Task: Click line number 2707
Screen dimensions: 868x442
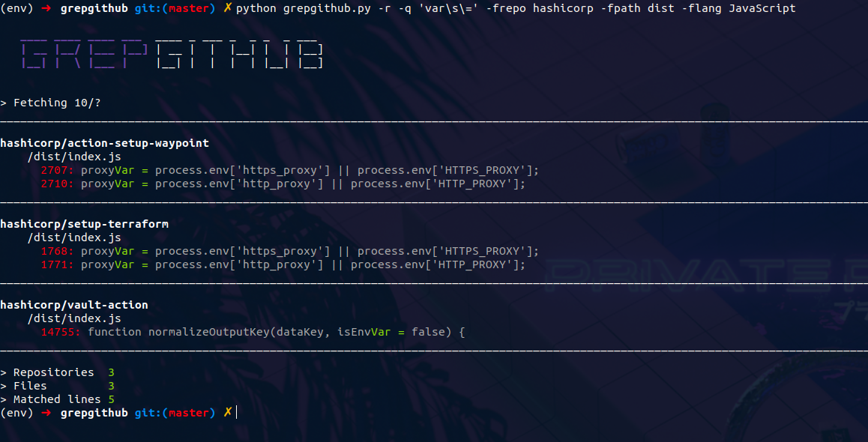Action: coord(58,170)
